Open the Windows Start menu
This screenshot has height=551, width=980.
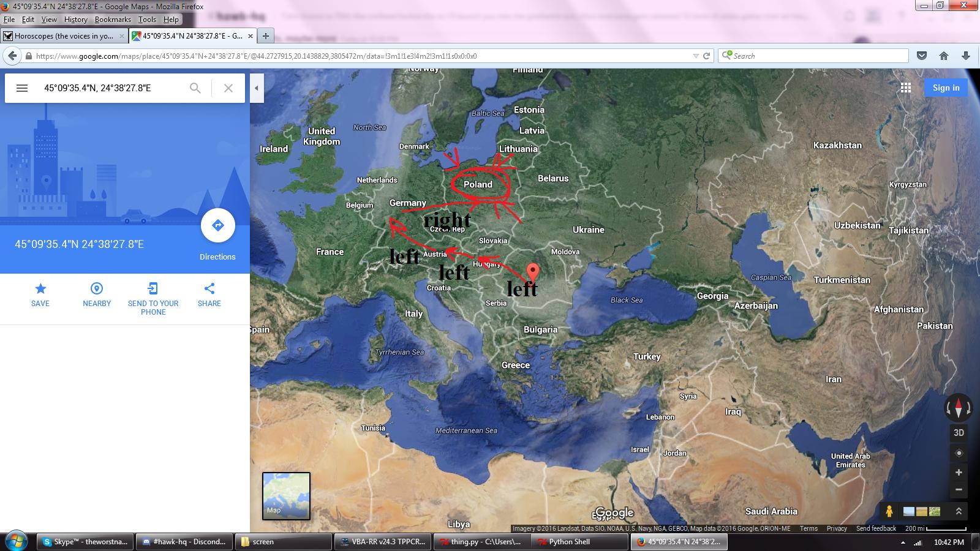click(x=16, y=542)
